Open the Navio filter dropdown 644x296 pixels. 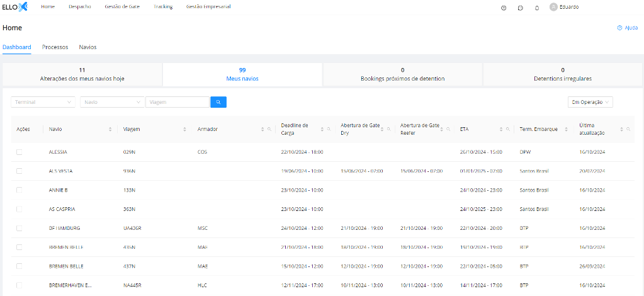coord(112,102)
